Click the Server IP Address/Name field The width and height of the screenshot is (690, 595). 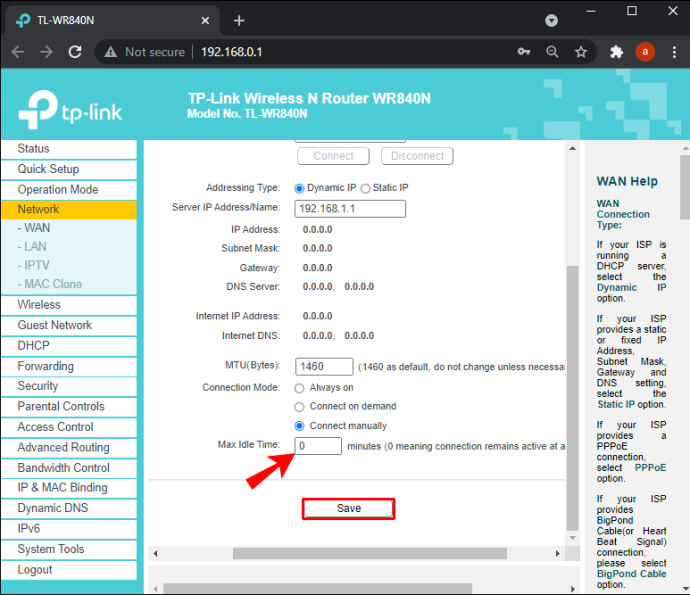[x=350, y=209]
